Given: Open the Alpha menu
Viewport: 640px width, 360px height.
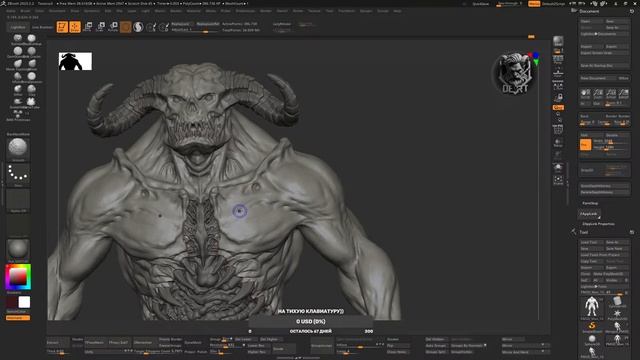Looking at the screenshot, I should pyautogui.click(x=11, y=11).
